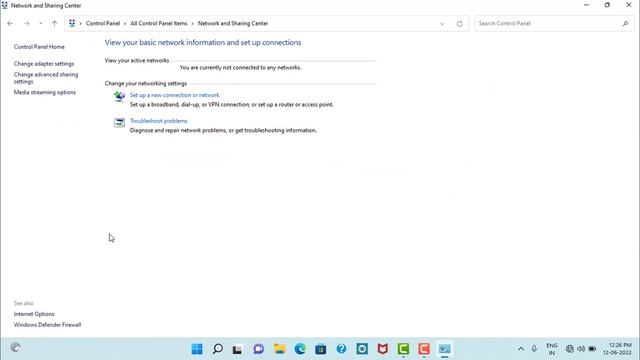Launch Microsoft Edge from taskbar
The height and width of the screenshot is (360, 640).
click(x=300, y=349)
